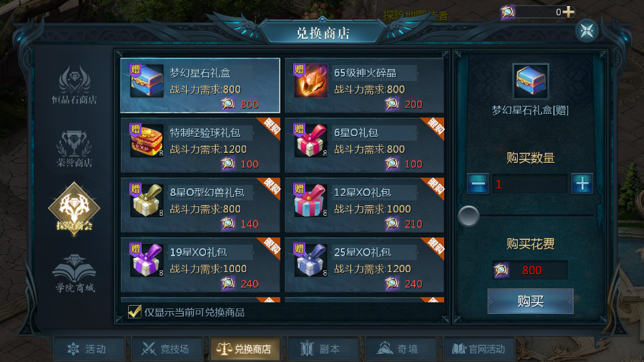
Task: Select the 特制经验球礼包 chest icon
Action: point(147,140)
